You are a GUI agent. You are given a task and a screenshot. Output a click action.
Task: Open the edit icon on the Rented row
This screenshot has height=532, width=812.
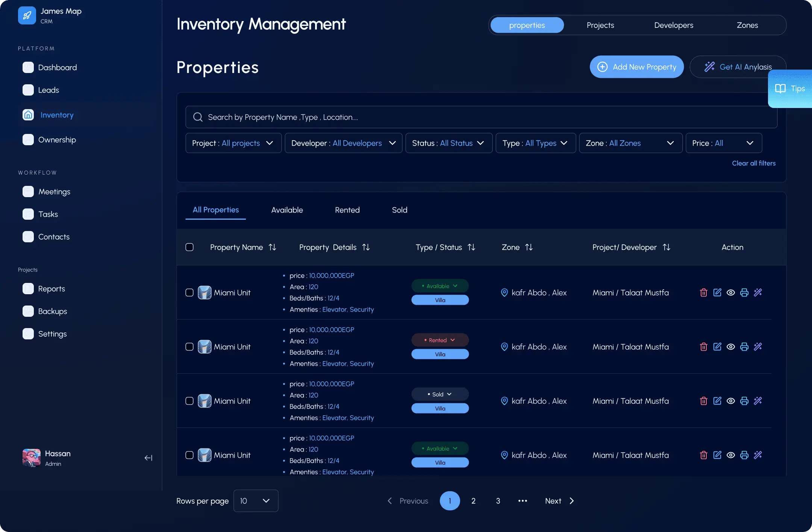pos(717,347)
